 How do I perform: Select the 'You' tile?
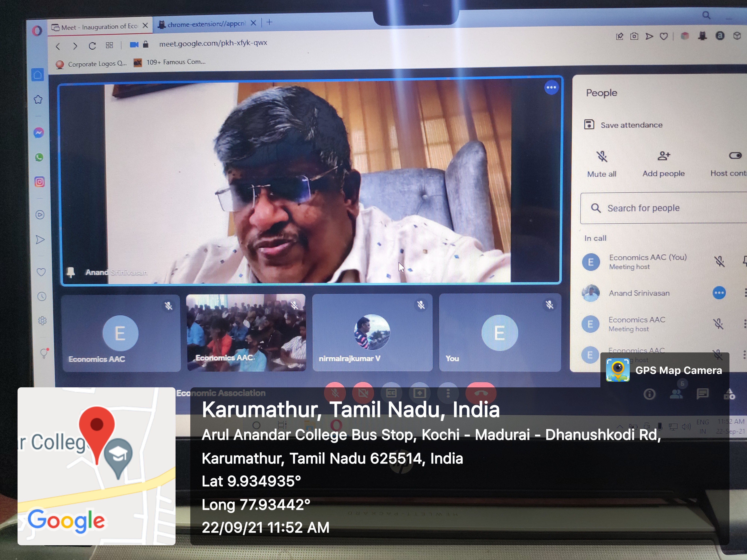500,333
